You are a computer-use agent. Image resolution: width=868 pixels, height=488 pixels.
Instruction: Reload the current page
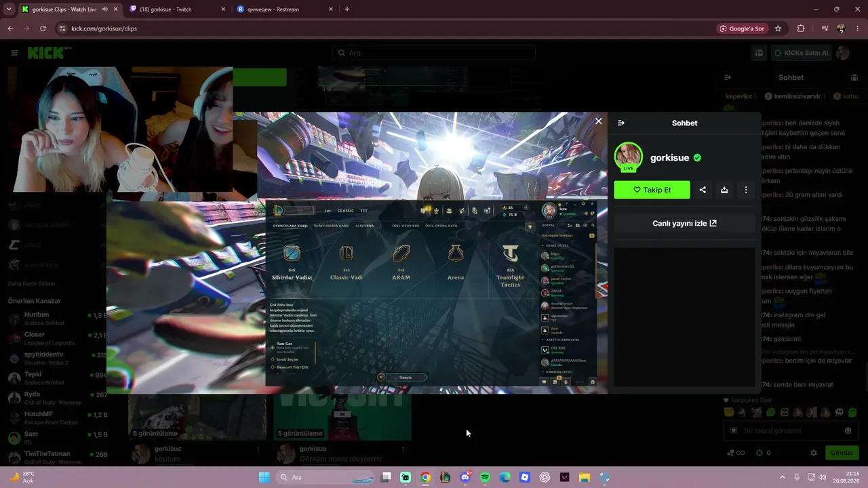click(x=43, y=28)
